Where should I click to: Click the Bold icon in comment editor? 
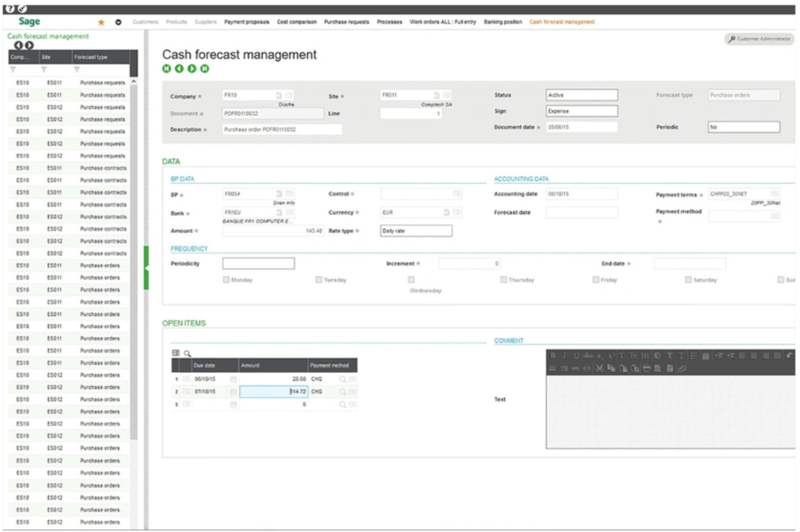553,356
